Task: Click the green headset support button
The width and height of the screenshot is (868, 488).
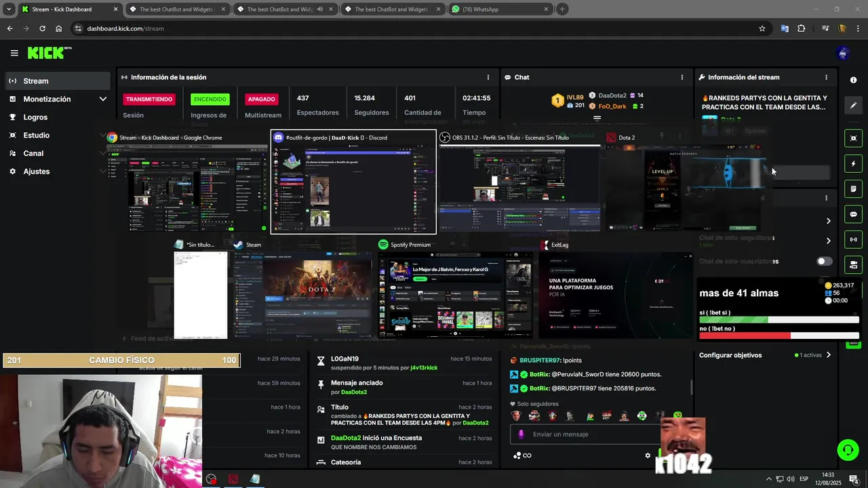Action: point(847,450)
